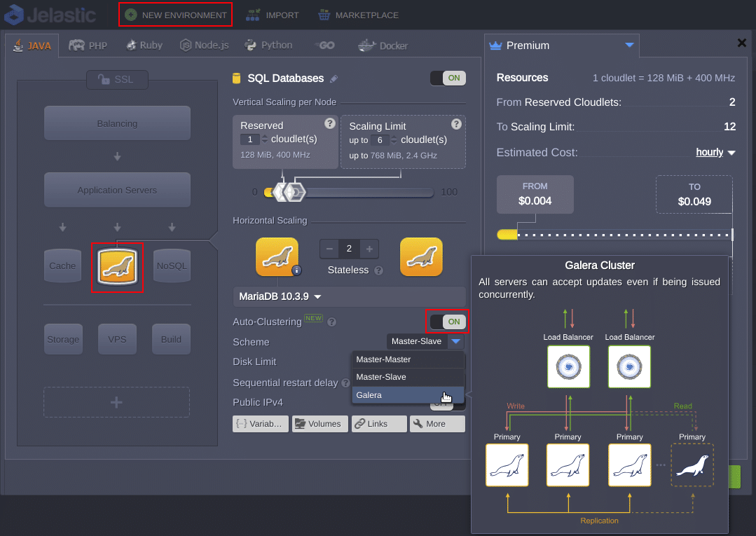The width and height of the screenshot is (756, 536).
Task: Click the Jelastic logo
Action: [x=50, y=15]
